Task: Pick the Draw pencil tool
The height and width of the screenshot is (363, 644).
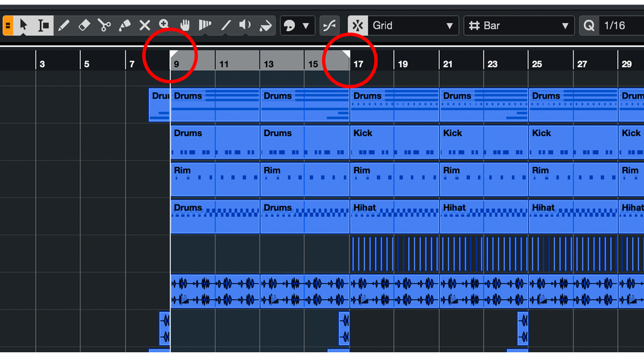Action: pos(64,26)
